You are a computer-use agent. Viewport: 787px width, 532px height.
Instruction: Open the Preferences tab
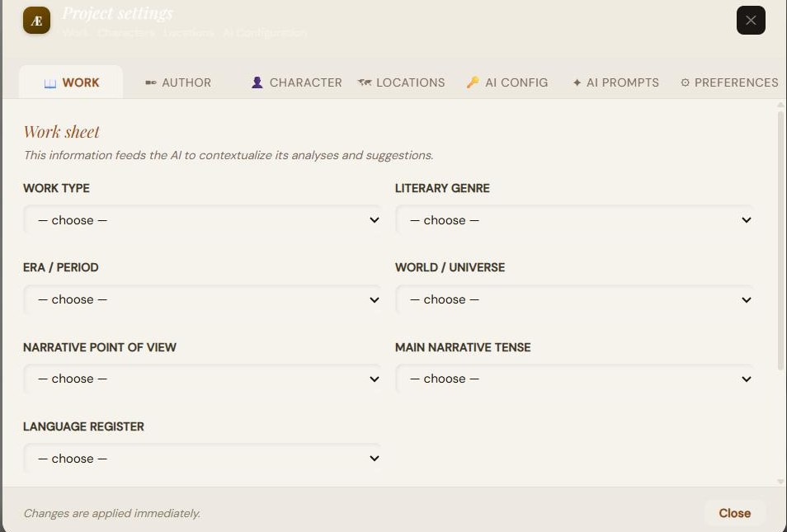(729, 82)
